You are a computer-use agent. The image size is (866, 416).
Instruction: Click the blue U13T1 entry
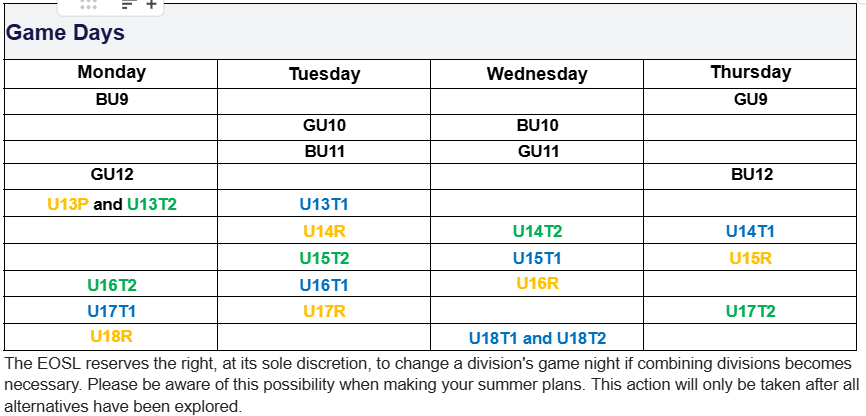pos(324,204)
